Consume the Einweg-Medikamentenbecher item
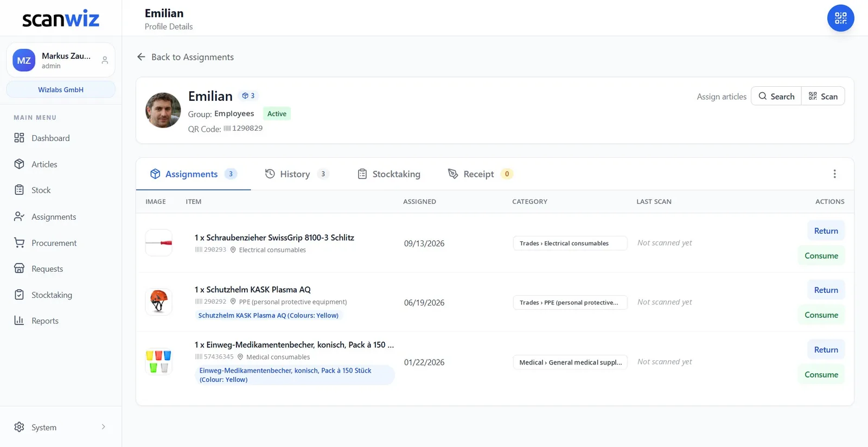This screenshot has width=868, height=447. pos(821,374)
